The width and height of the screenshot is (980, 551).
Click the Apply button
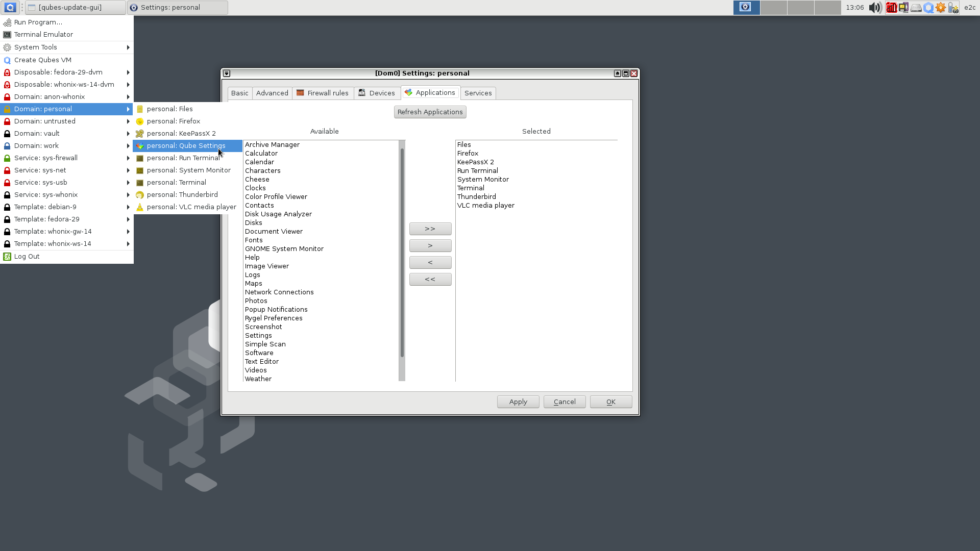point(518,402)
